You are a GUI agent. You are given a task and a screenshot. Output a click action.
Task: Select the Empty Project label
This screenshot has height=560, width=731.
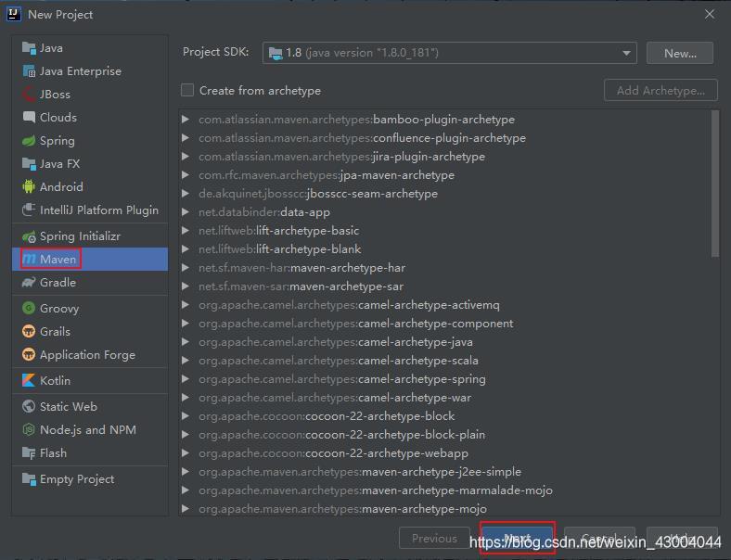pos(77,479)
